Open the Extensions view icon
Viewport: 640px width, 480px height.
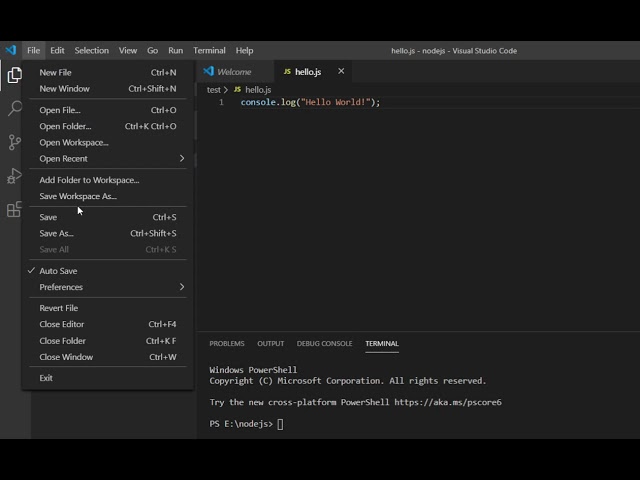pos(14,209)
